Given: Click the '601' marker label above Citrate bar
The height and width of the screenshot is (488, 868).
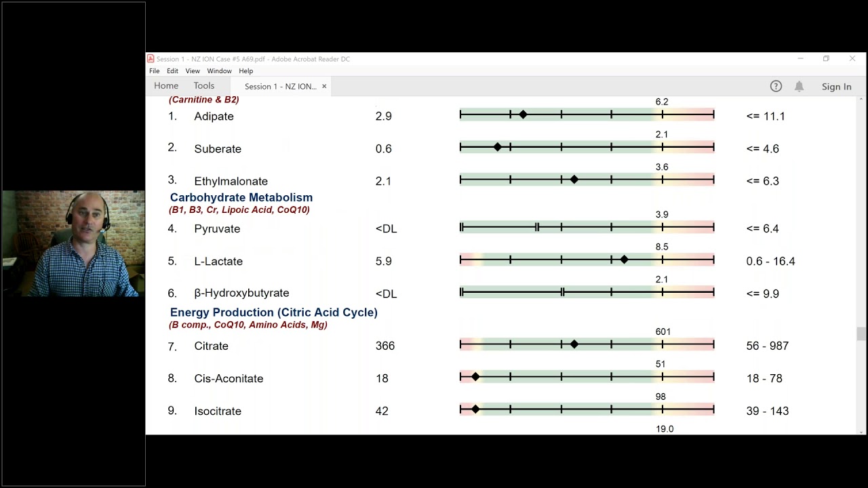Looking at the screenshot, I should point(663,332).
